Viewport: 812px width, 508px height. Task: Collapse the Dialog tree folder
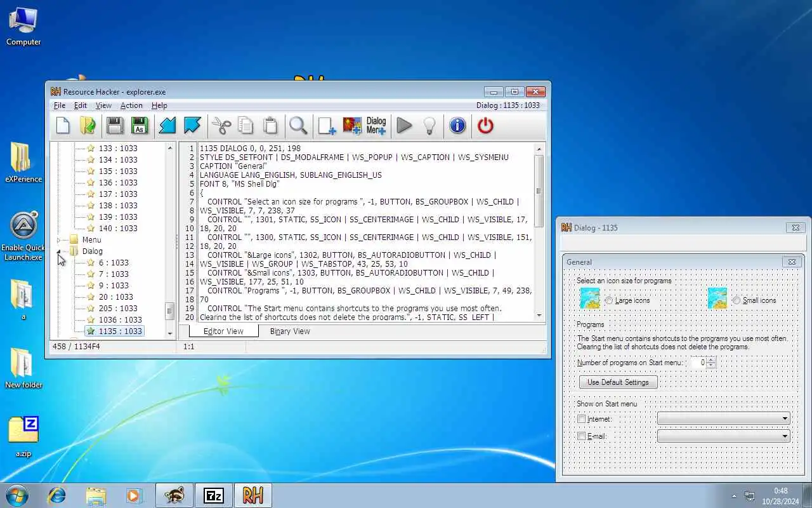59,251
